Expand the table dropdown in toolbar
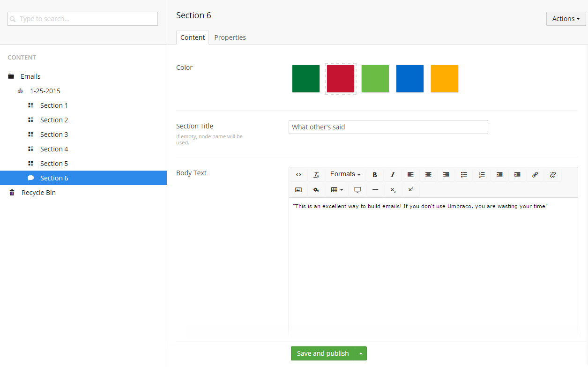 [337, 190]
